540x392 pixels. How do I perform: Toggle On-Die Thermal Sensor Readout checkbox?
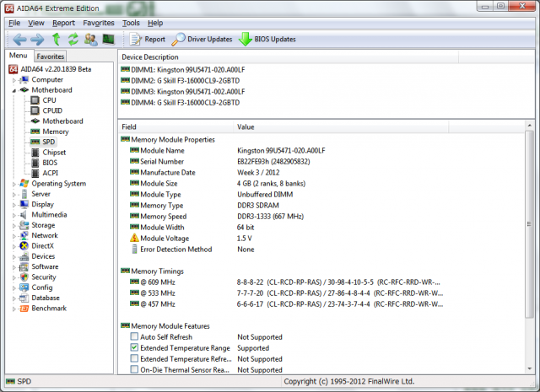134,369
